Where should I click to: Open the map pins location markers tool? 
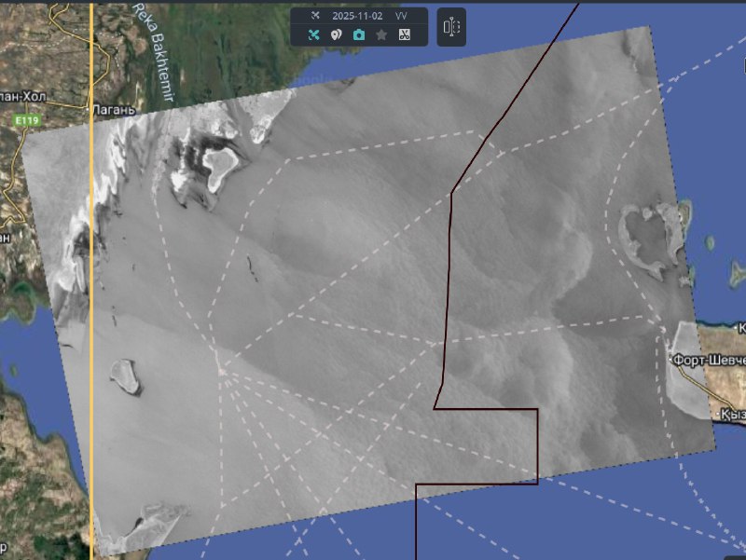(337, 35)
